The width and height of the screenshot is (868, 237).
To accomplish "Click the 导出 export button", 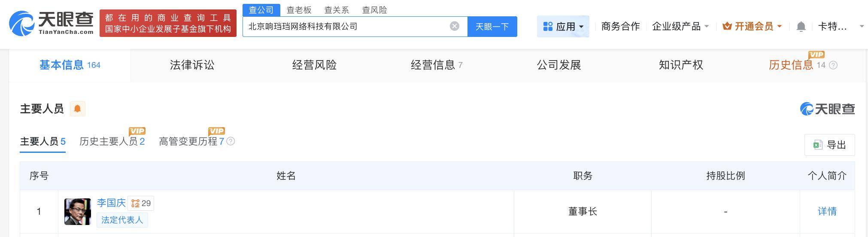I will [829, 145].
